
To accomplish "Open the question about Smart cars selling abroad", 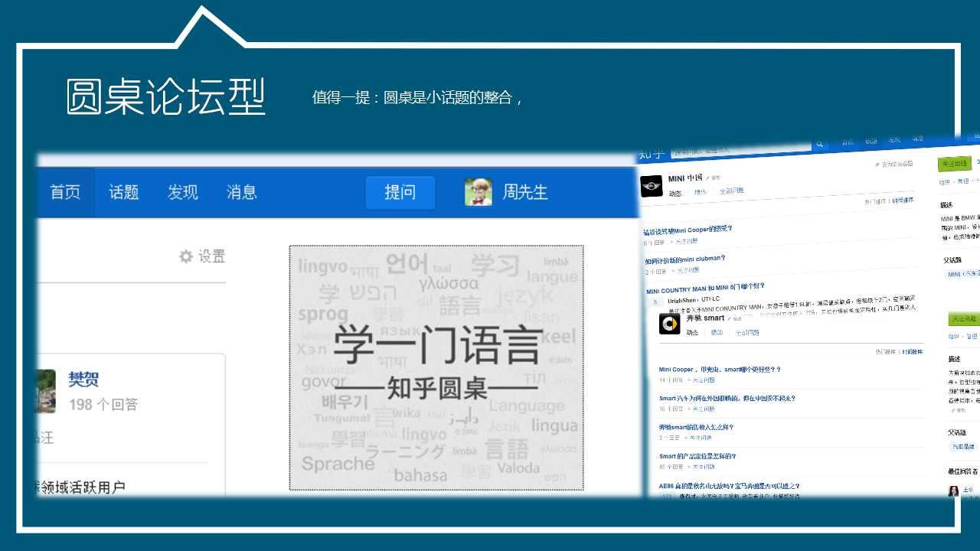I will [x=727, y=399].
